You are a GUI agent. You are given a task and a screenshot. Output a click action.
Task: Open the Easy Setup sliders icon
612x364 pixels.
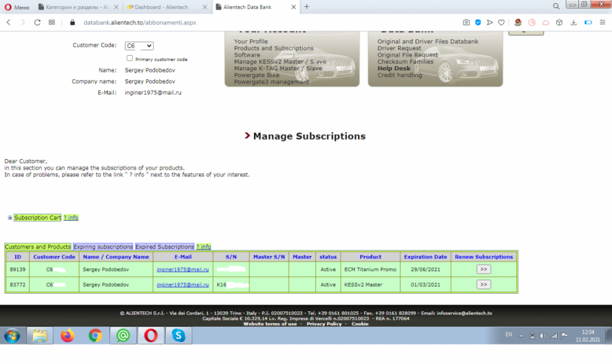click(x=603, y=22)
